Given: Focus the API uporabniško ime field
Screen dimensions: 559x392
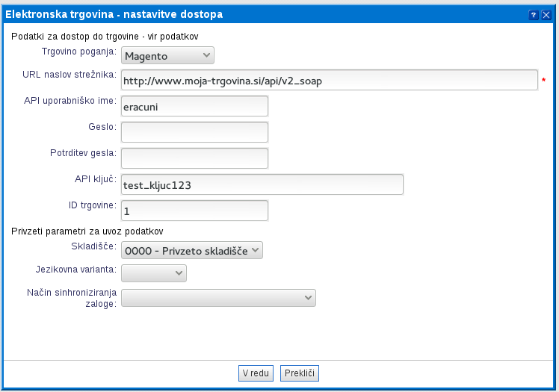Looking at the screenshot, I should [194, 106].
